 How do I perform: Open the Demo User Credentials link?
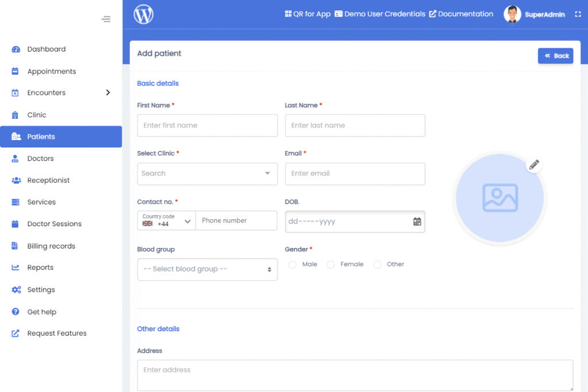point(380,14)
